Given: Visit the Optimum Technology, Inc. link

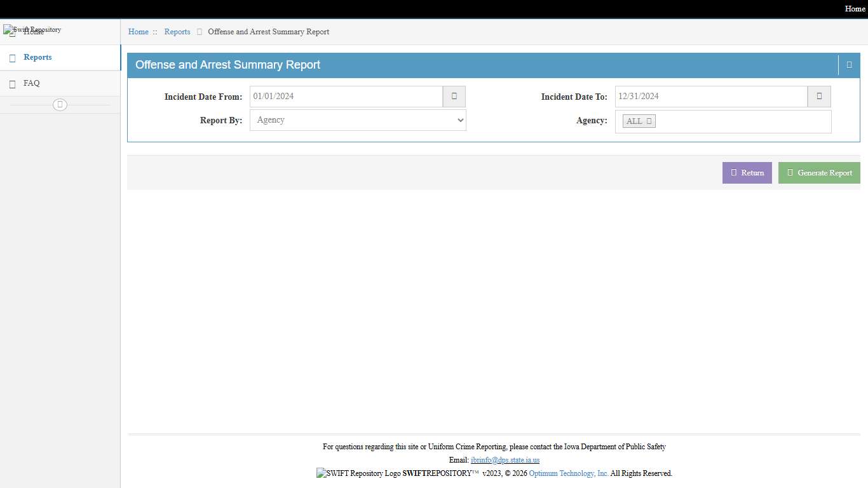Looking at the screenshot, I should (x=568, y=473).
